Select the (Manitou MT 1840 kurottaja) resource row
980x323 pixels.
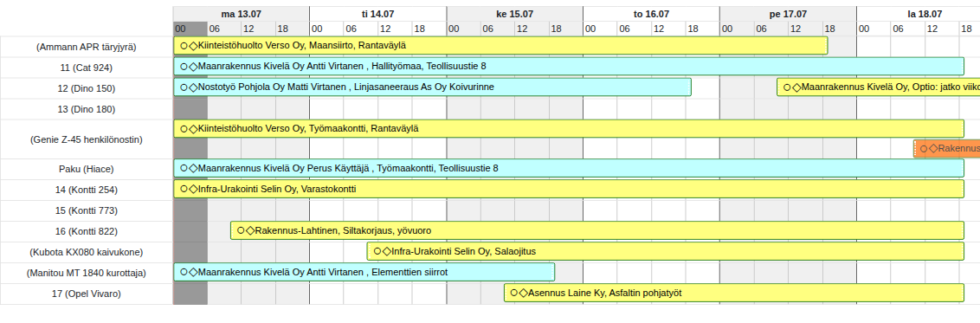(87, 273)
